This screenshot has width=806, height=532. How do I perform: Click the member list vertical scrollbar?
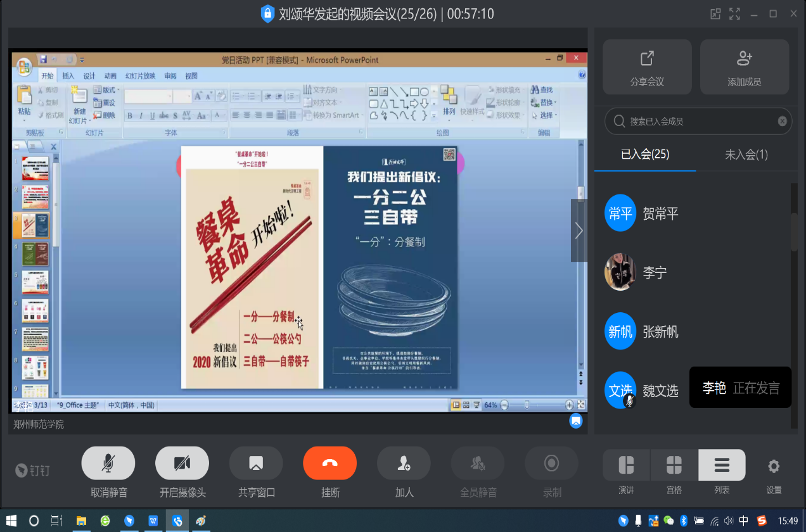click(x=794, y=233)
